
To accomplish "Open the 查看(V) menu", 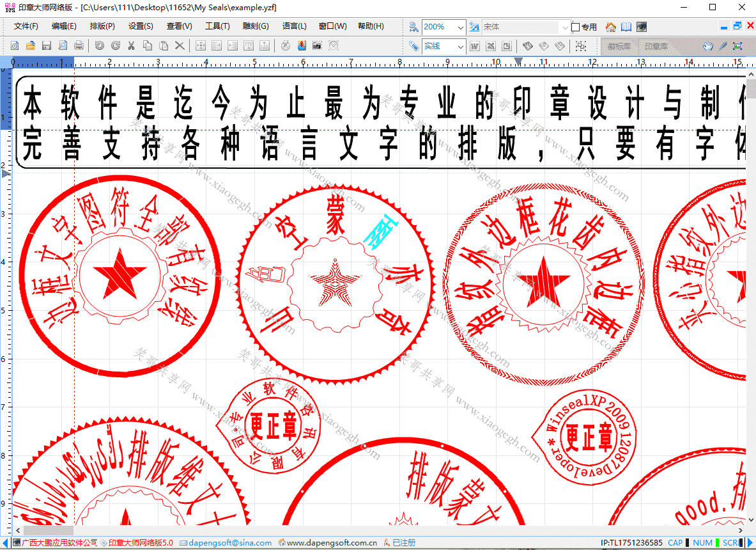I will pos(180,26).
